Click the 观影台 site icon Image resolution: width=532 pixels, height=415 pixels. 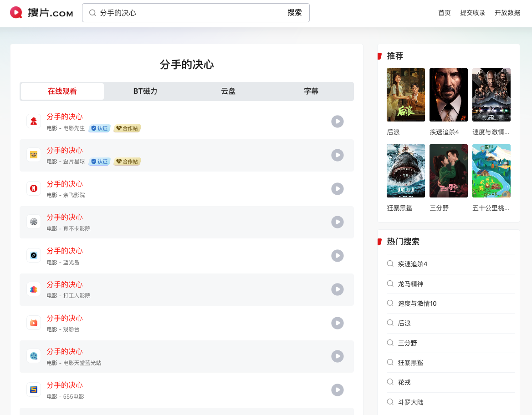click(x=34, y=323)
